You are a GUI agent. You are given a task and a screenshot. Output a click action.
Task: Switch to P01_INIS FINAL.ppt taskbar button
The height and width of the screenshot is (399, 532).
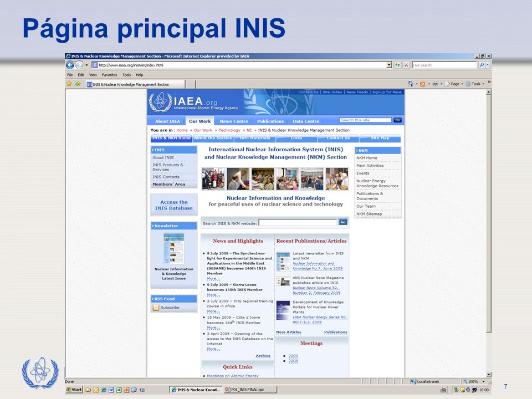250,390
